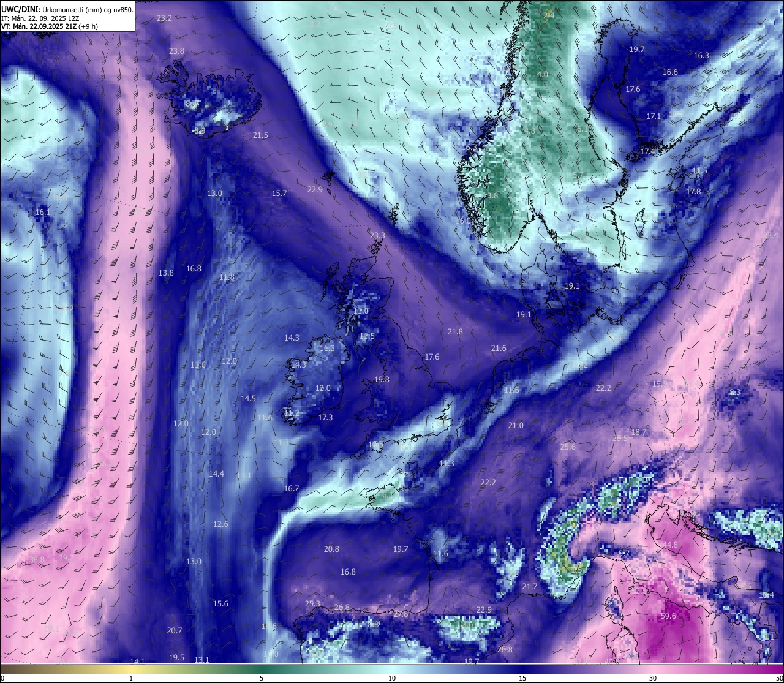Click the 20.8 value label
784x683 pixels.
click(x=331, y=549)
